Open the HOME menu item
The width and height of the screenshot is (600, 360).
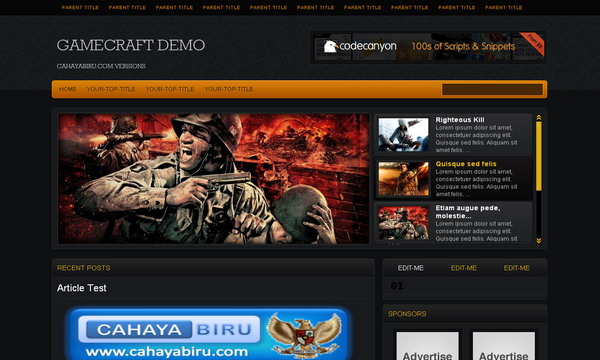(68, 89)
